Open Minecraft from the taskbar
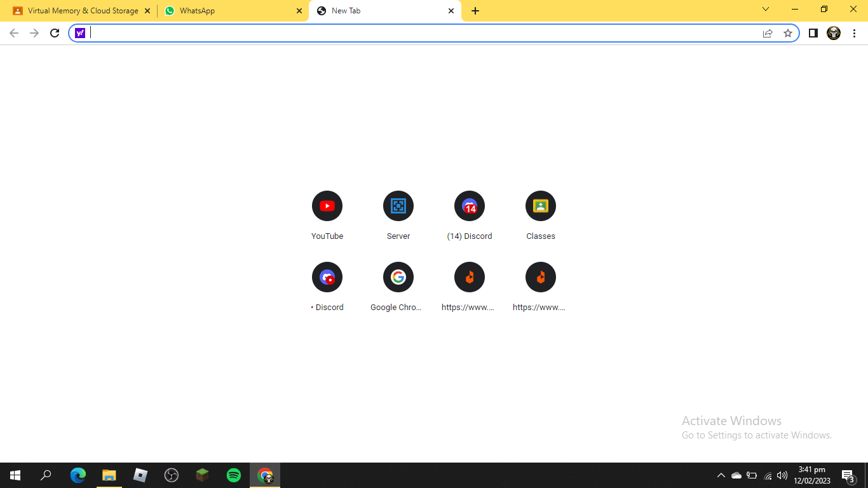The image size is (868, 488). coord(203,475)
